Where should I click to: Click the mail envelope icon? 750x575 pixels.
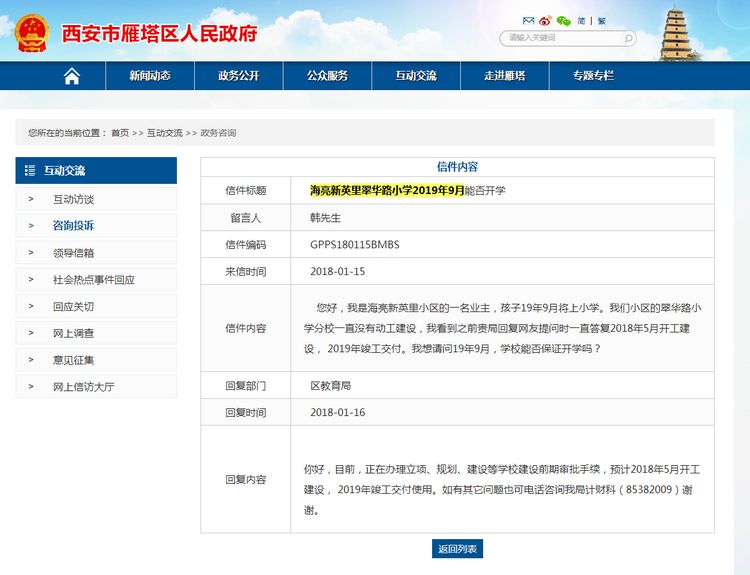pyautogui.click(x=529, y=20)
